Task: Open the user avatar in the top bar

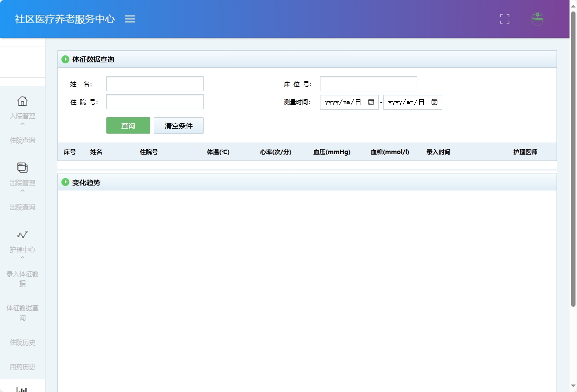Action: 538,19
